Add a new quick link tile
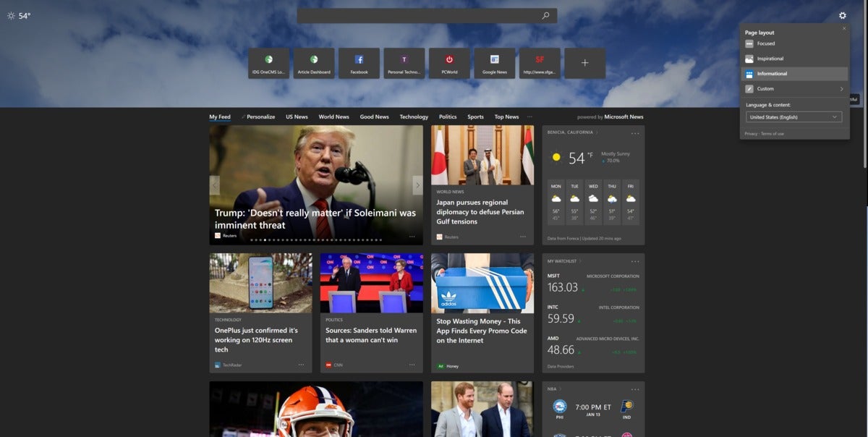This screenshot has height=437, width=868. click(x=585, y=63)
